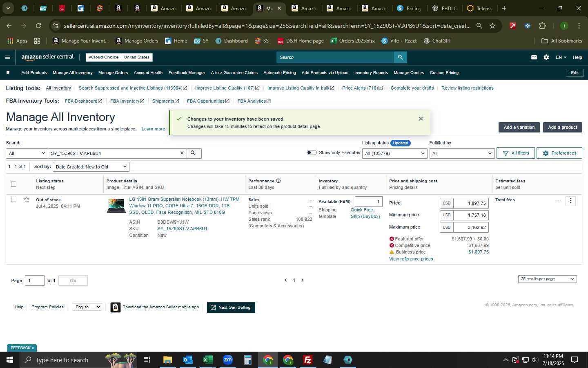Open FileZilla from the taskbar
The height and width of the screenshot is (368, 588).
[308, 360]
